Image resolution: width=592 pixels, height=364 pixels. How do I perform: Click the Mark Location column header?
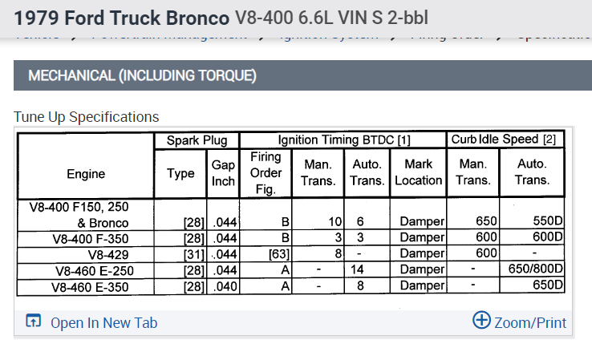click(x=418, y=173)
